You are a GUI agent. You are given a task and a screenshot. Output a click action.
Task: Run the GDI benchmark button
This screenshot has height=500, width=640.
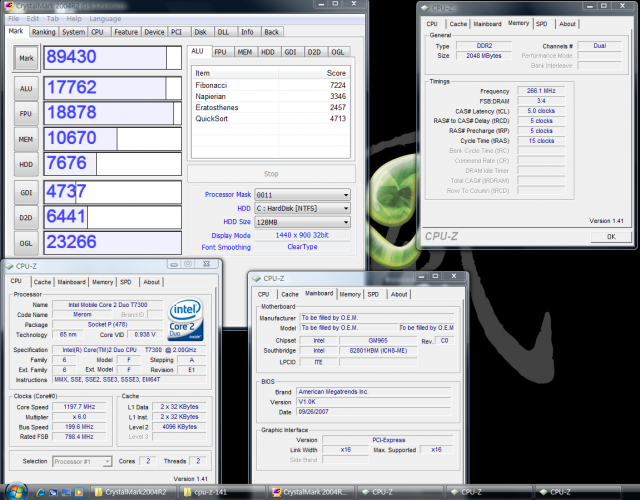(26, 192)
